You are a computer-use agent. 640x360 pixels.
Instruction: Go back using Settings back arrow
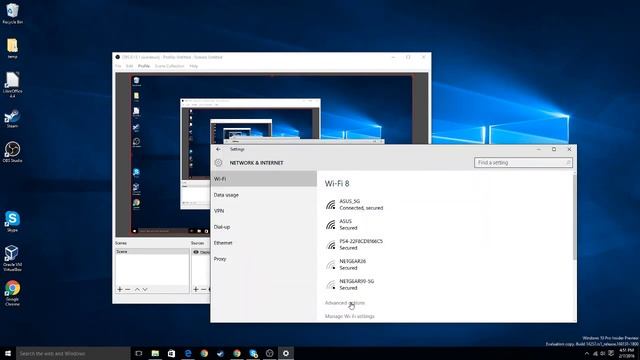point(218,149)
